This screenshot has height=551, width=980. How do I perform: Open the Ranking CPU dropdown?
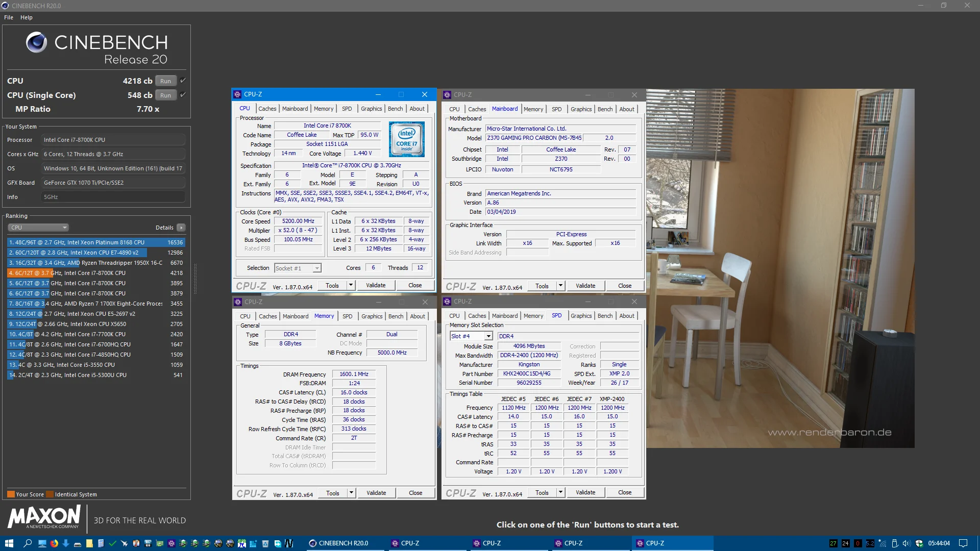tap(38, 228)
